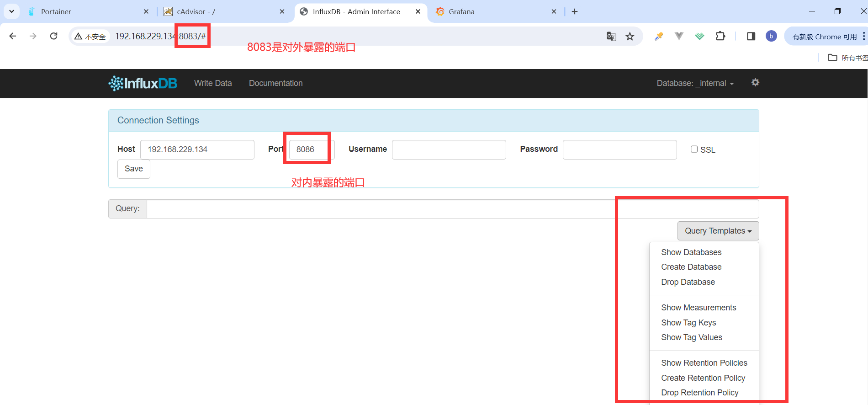Open the all bookmarks folder
The height and width of the screenshot is (405, 868).
pos(847,58)
